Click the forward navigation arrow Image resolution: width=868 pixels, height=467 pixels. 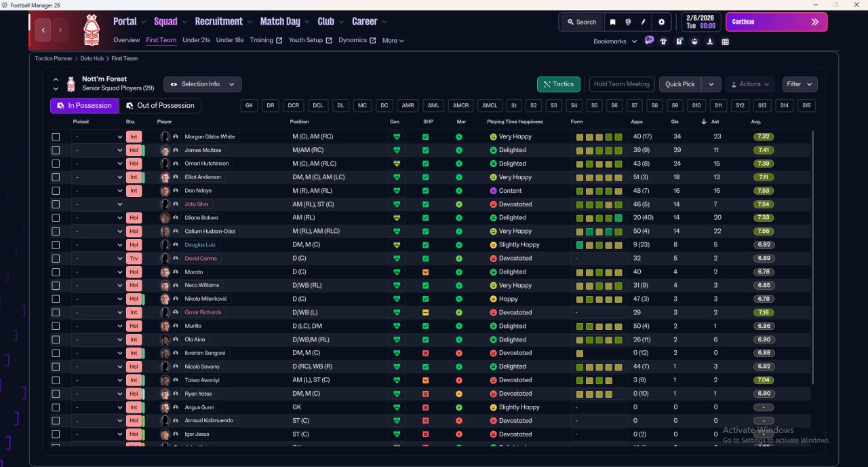pyautogui.click(x=60, y=30)
